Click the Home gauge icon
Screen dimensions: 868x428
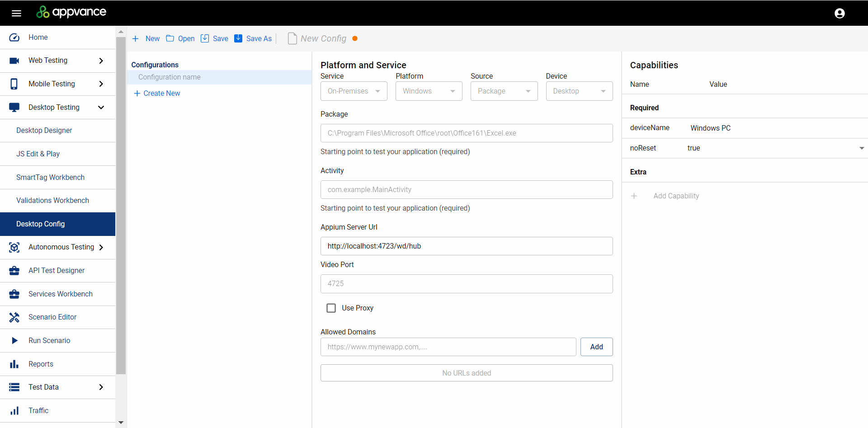(x=14, y=38)
